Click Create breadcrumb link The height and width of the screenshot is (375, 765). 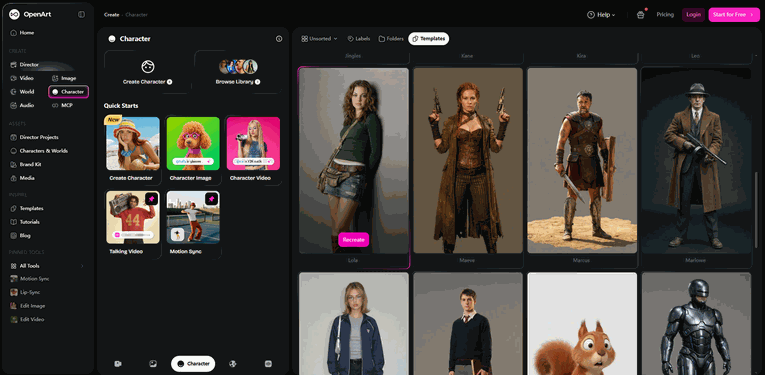point(111,15)
